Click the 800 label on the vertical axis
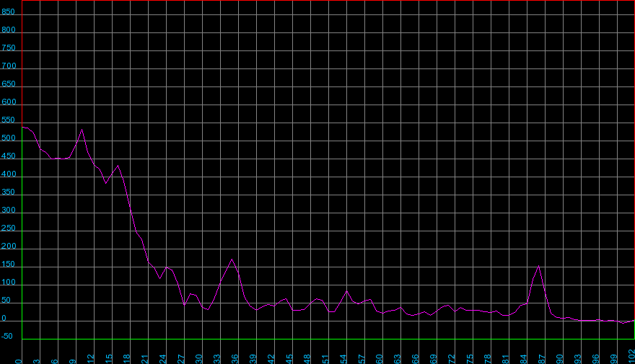This screenshot has height=364, width=635. click(x=9, y=30)
